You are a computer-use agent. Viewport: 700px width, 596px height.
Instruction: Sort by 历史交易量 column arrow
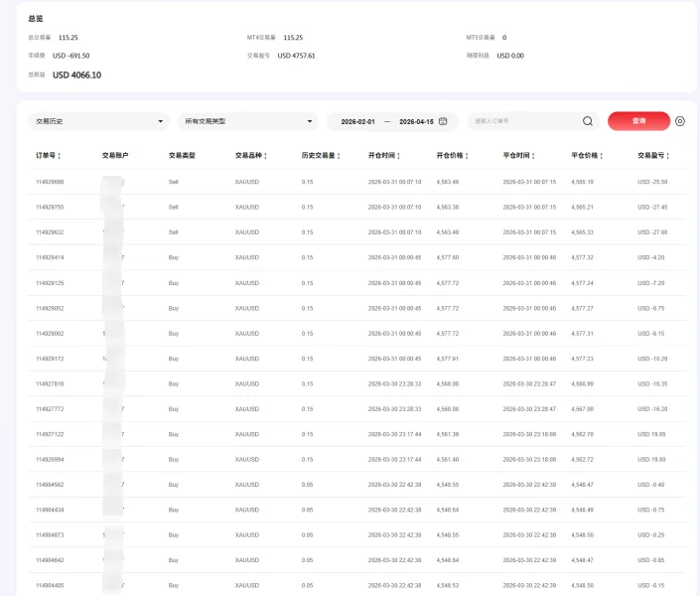tap(339, 156)
